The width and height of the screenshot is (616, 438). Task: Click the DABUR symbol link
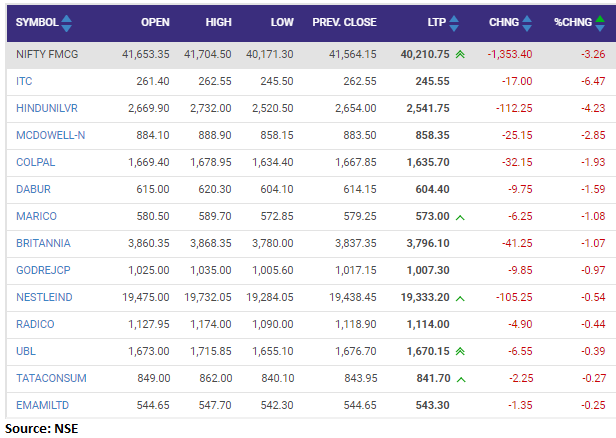point(33,188)
